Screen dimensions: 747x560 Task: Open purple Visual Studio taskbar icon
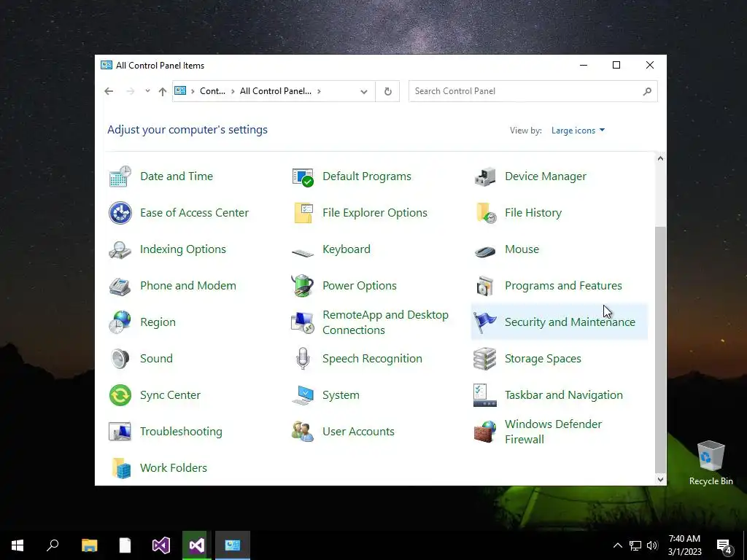tap(160, 545)
